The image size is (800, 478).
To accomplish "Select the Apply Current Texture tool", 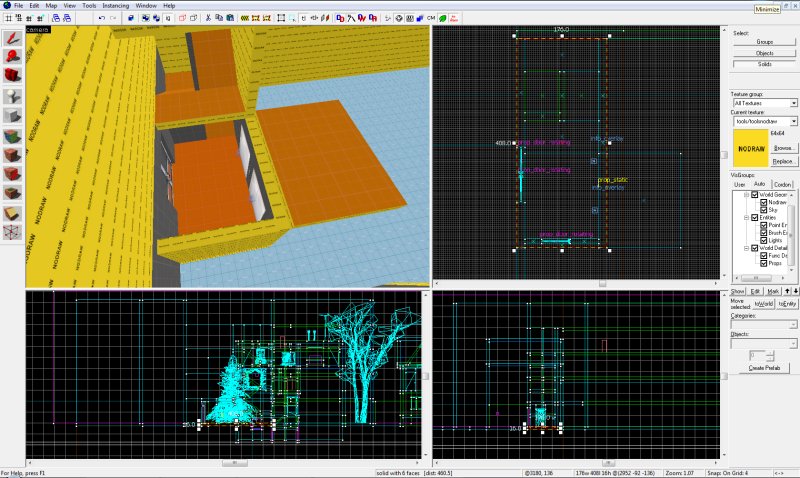I will (x=12, y=154).
